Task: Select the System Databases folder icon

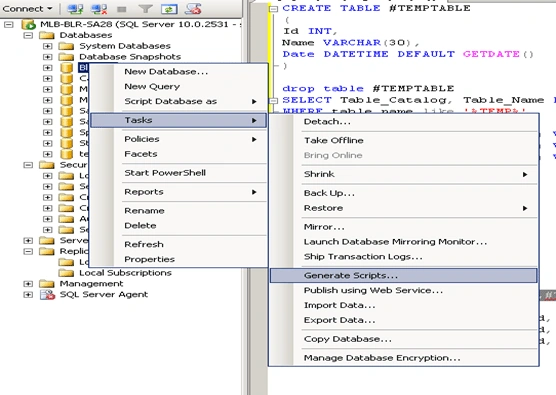Action: point(66,46)
